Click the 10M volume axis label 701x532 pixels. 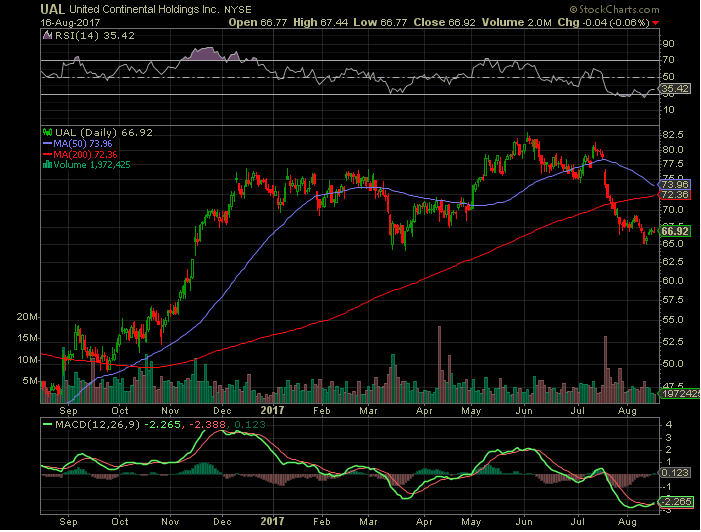pyautogui.click(x=27, y=360)
